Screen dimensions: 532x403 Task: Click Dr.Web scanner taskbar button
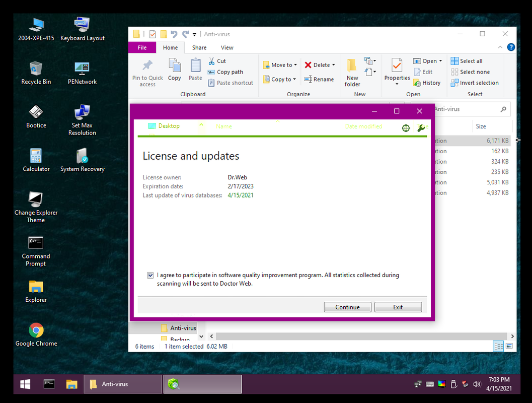(x=202, y=384)
